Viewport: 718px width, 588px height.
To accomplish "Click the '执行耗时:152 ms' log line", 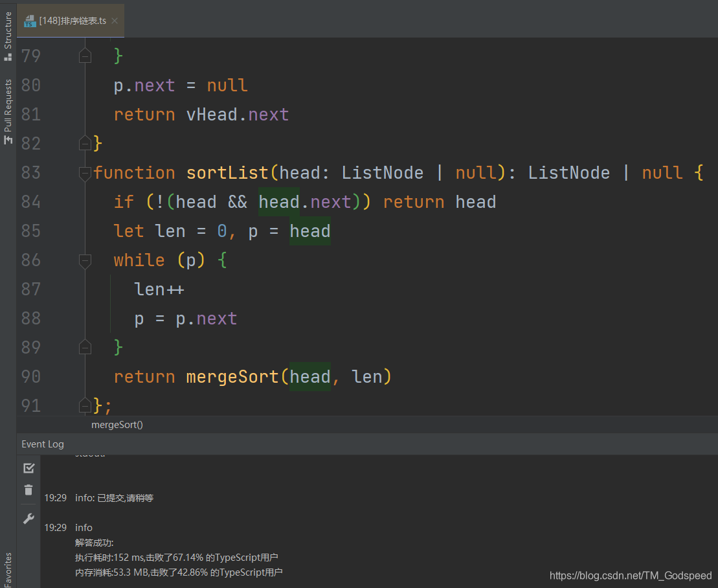I will 176,558.
